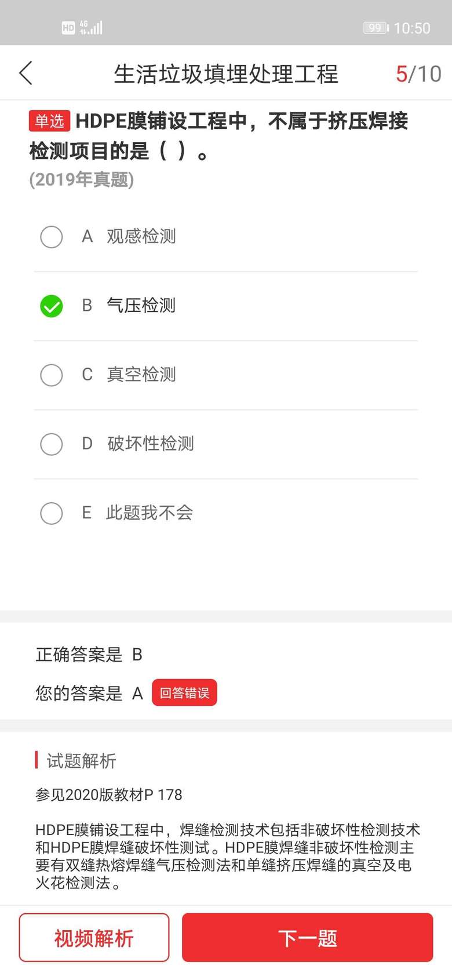Tap the status bar clock 10:50
The image size is (452, 980).
tap(412, 28)
